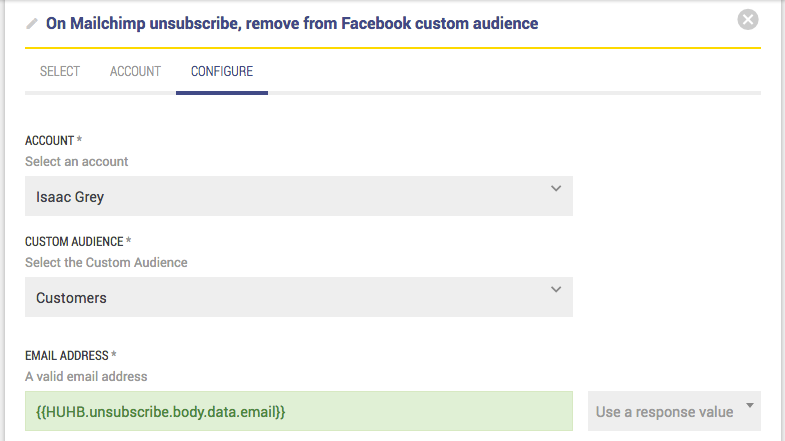Click the 'Select the Custom Audience' helper text
This screenshot has width=785, height=441.
coord(106,262)
